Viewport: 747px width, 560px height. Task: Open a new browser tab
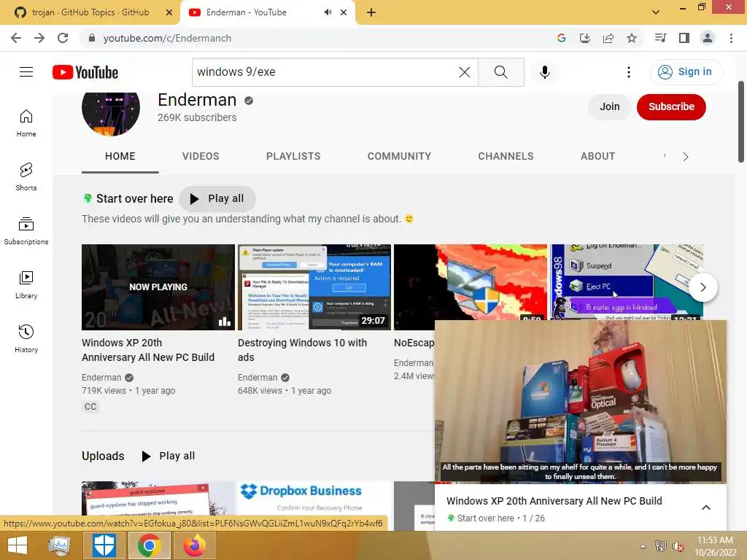[371, 12]
